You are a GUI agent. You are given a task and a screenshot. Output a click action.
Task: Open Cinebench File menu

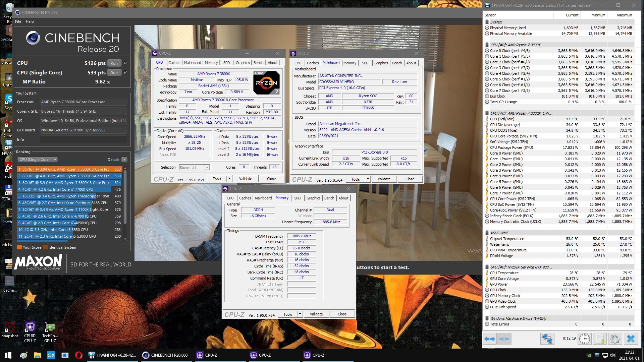coord(18,21)
